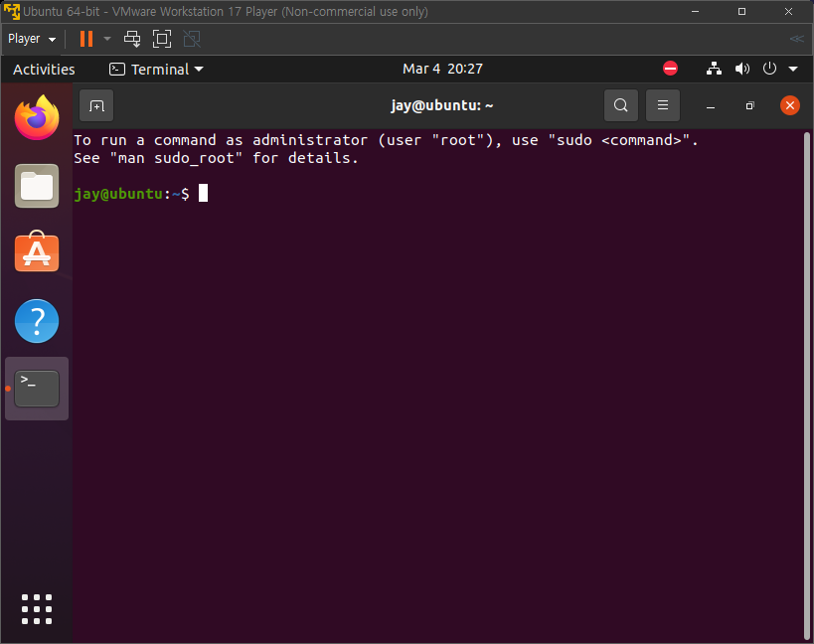
Task: Click the volume indicator in the top bar
Action: pos(741,69)
